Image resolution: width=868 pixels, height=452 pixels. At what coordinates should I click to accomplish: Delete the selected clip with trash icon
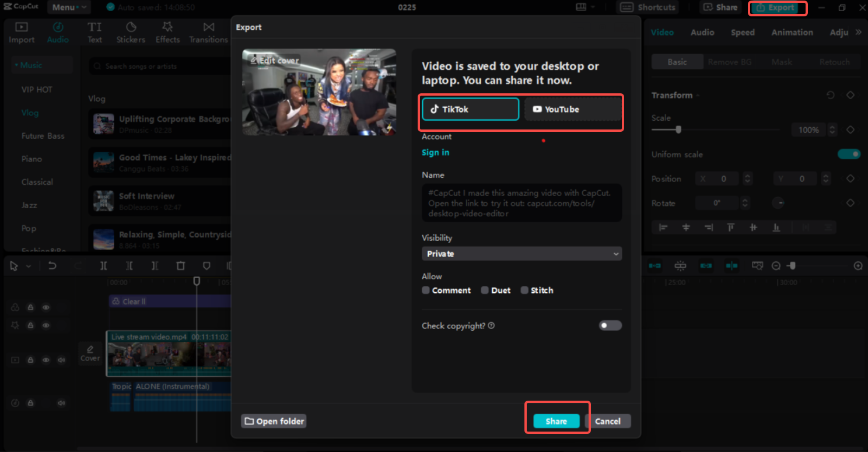coord(181,266)
